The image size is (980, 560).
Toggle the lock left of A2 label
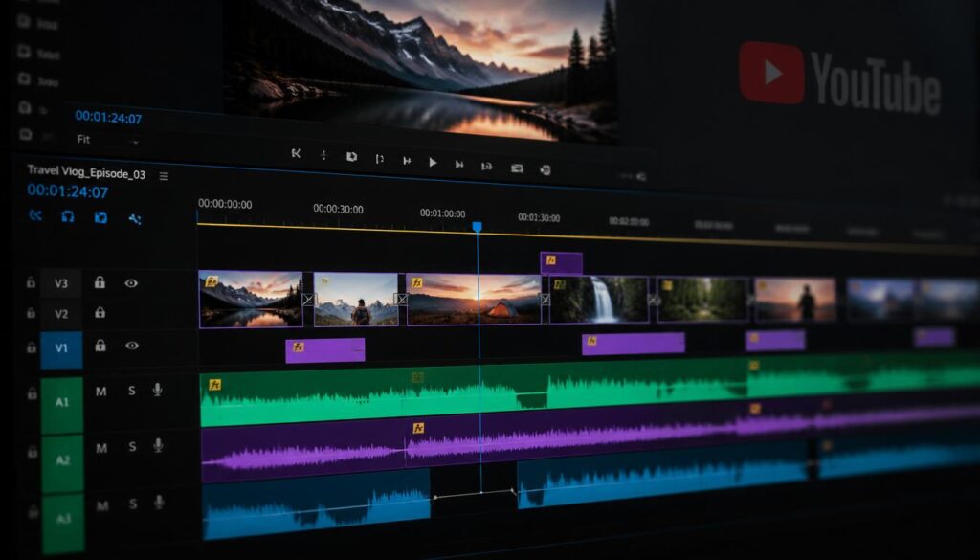pyautogui.click(x=33, y=451)
